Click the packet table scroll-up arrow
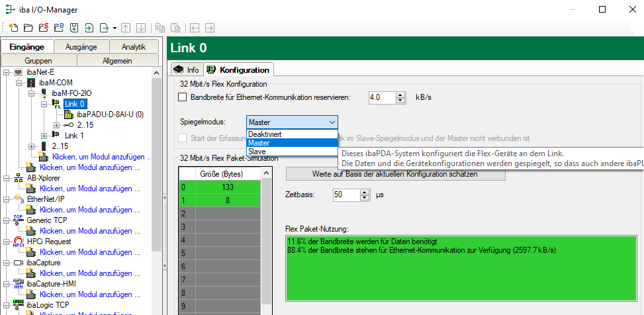Viewport: 644px width, 315px height. click(x=267, y=173)
